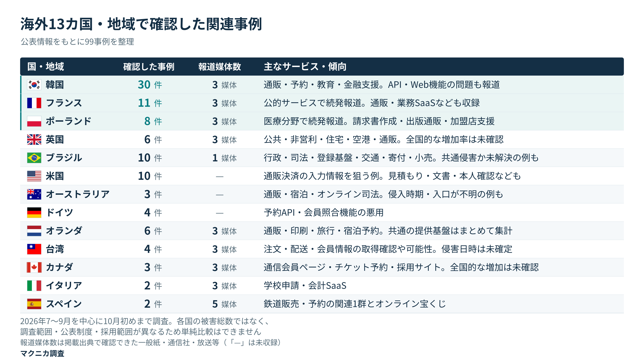Click the Taiwan flag icon
This screenshot has width=644, height=362.
[x=34, y=249]
